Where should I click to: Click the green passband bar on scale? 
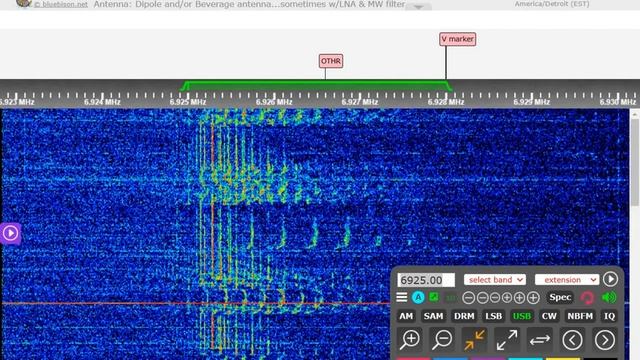[x=317, y=86]
